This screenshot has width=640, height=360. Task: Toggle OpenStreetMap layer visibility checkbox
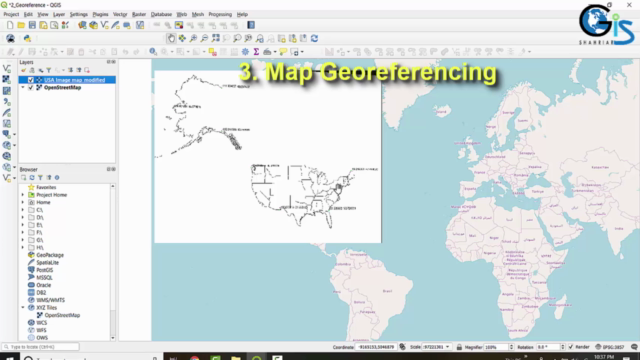[x=31, y=88]
